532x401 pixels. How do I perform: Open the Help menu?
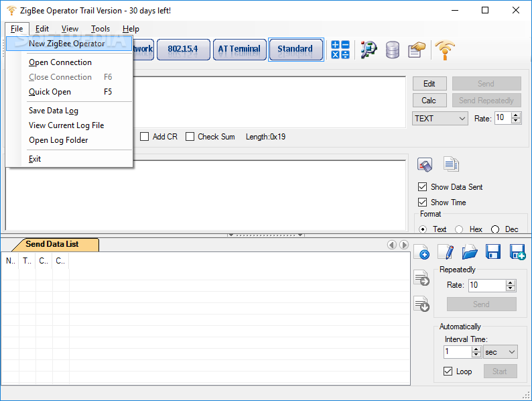click(x=131, y=29)
